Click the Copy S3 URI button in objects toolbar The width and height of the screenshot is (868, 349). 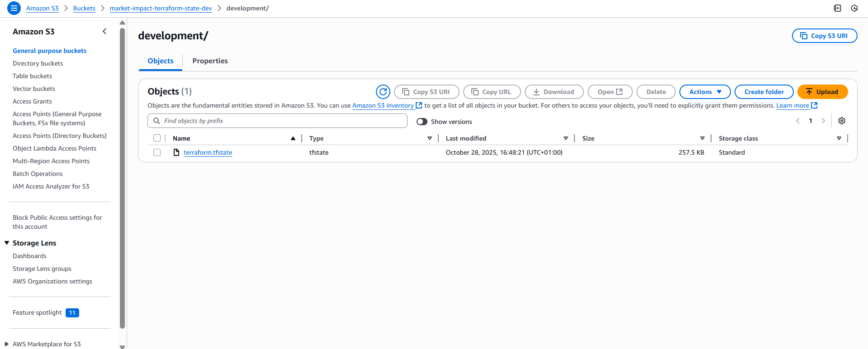coord(427,92)
